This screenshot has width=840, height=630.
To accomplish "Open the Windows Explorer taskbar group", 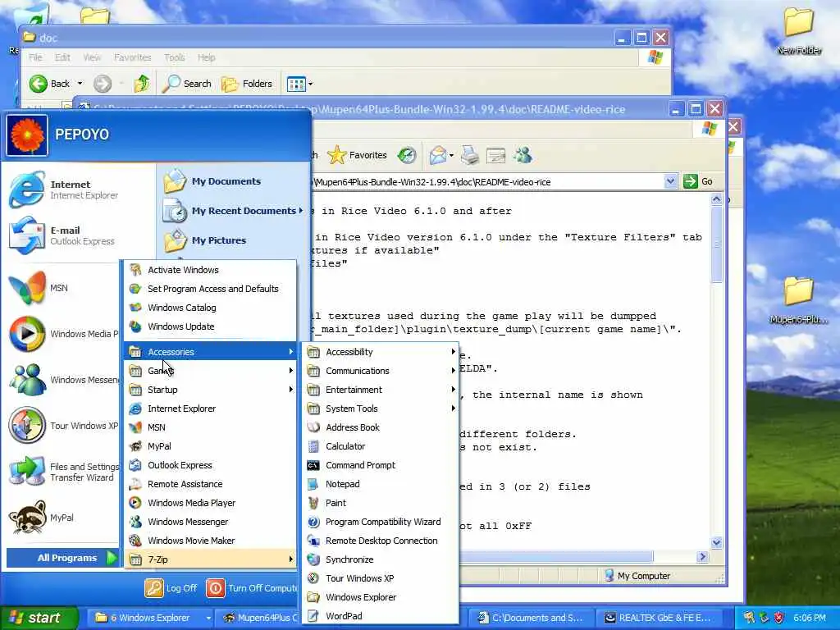I will (152, 618).
